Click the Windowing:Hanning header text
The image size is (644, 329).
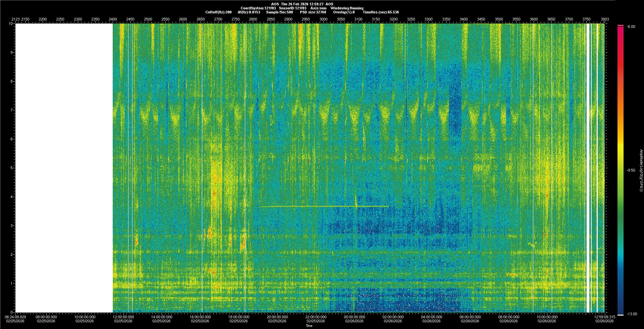pyautogui.click(x=346, y=8)
